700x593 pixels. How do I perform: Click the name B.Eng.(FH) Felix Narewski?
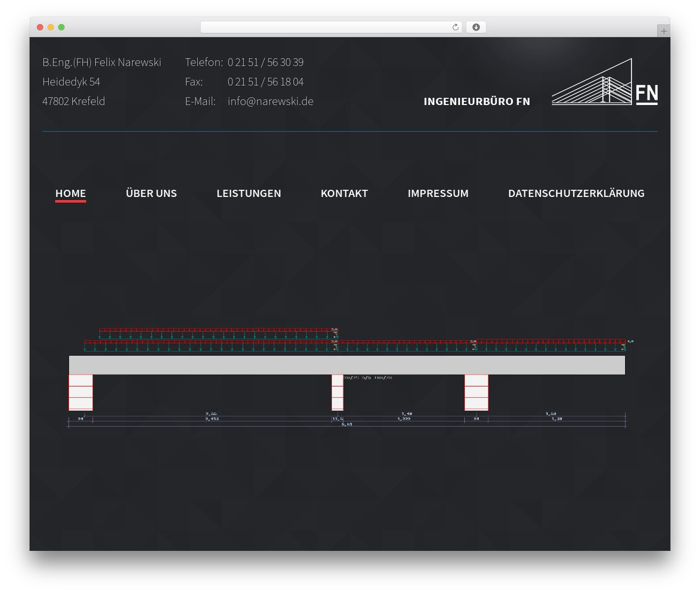coord(102,62)
